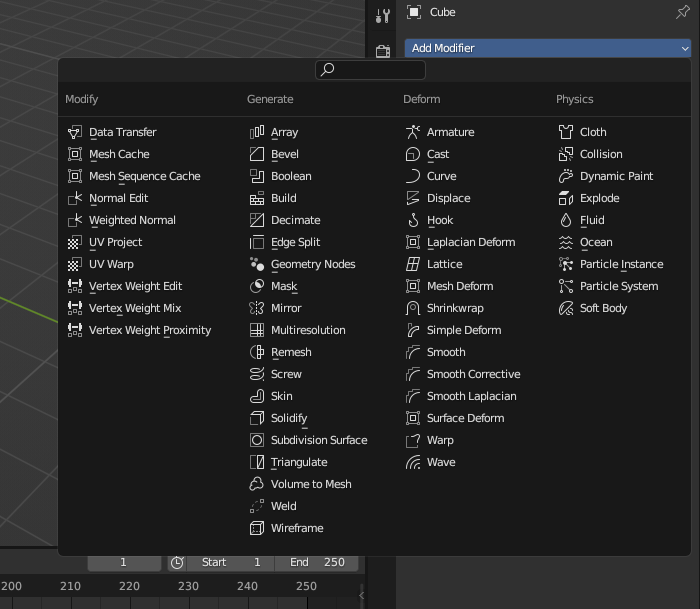Click the Mesh Cache modifier icon
Screen dimensions: 700x609
pos(75,154)
